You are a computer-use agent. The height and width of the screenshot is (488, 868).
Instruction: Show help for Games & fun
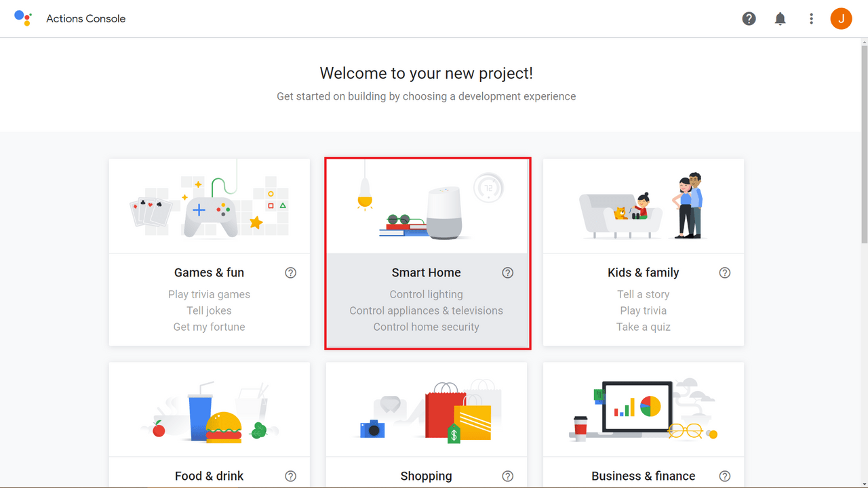coord(291,273)
